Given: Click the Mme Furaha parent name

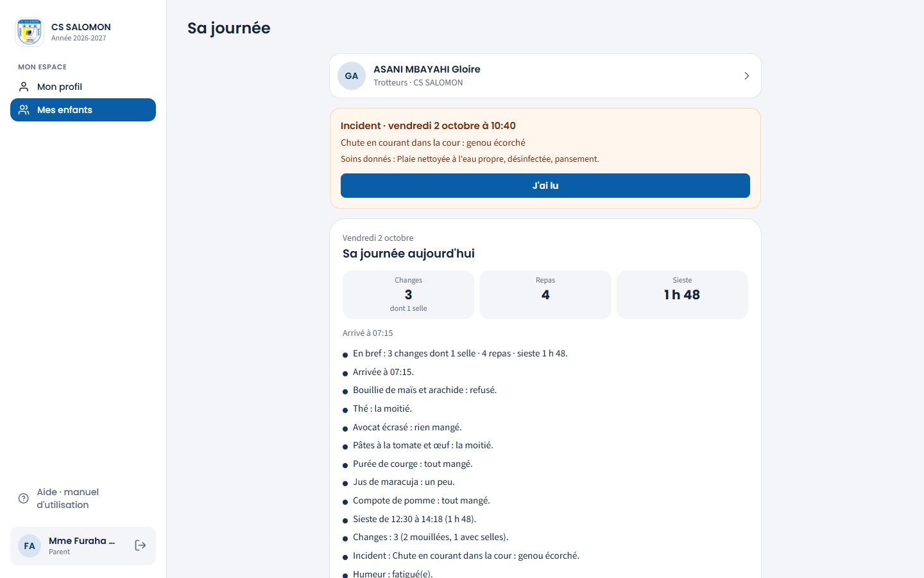Looking at the screenshot, I should 82,541.
